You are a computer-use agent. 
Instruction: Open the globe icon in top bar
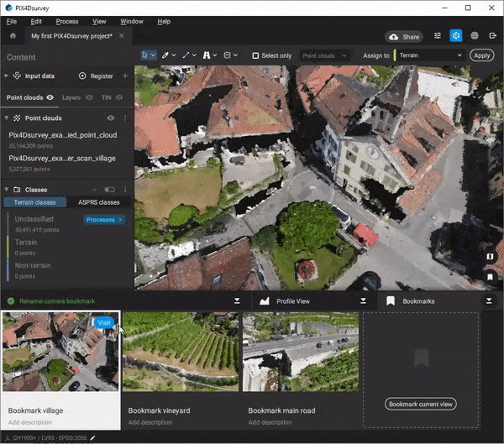tap(475, 35)
